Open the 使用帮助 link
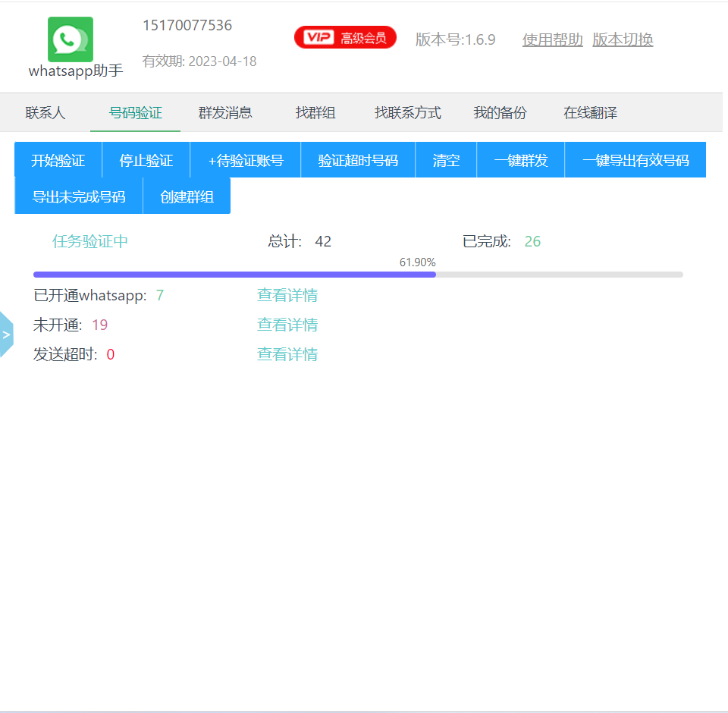The height and width of the screenshot is (713, 728). 552,39
